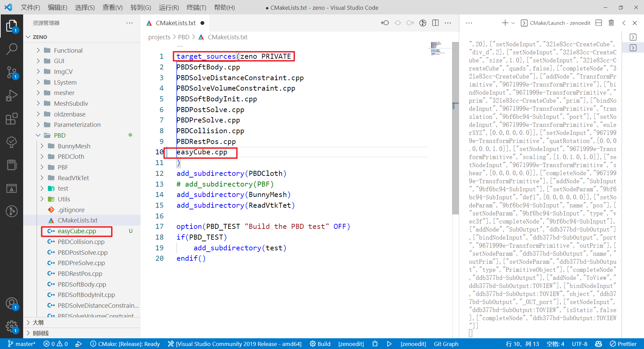Open the Accounts menu icon
The width and height of the screenshot is (644, 349).
tap(12, 304)
